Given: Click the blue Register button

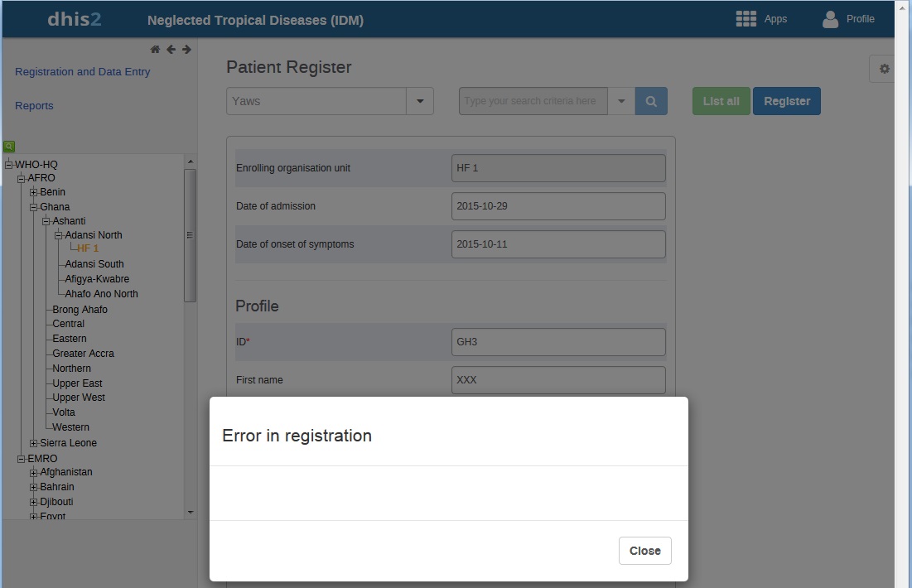Looking at the screenshot, I should tap(786, 101).
